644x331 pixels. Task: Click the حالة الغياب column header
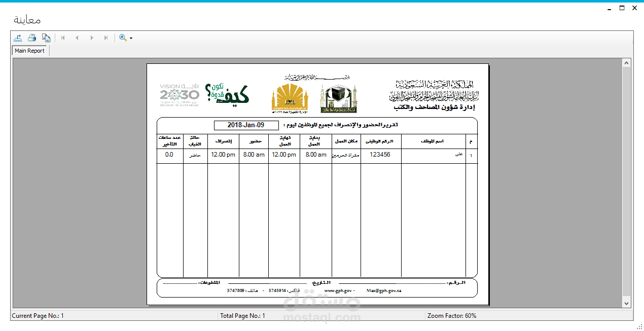click(x=195, y=141)
